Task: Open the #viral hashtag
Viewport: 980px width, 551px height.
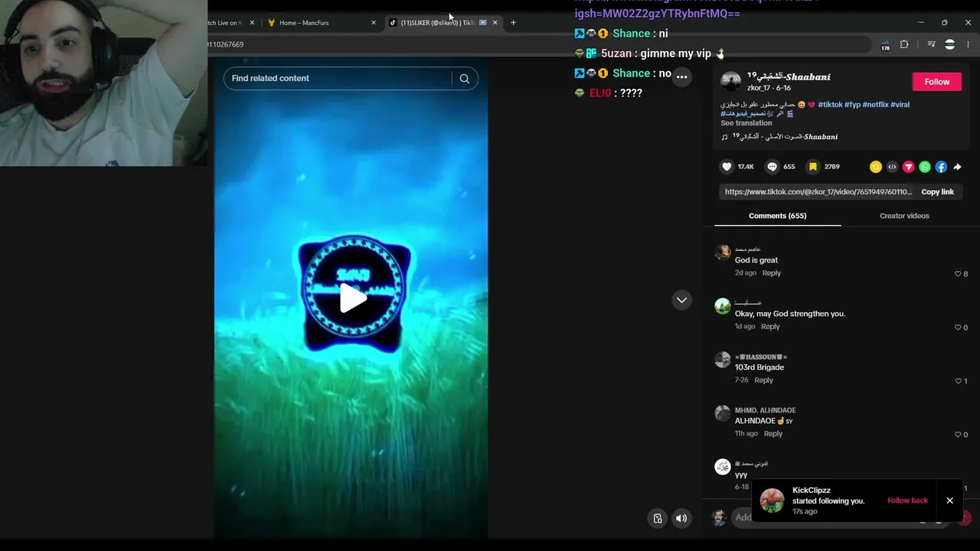Action: point(900,105)
